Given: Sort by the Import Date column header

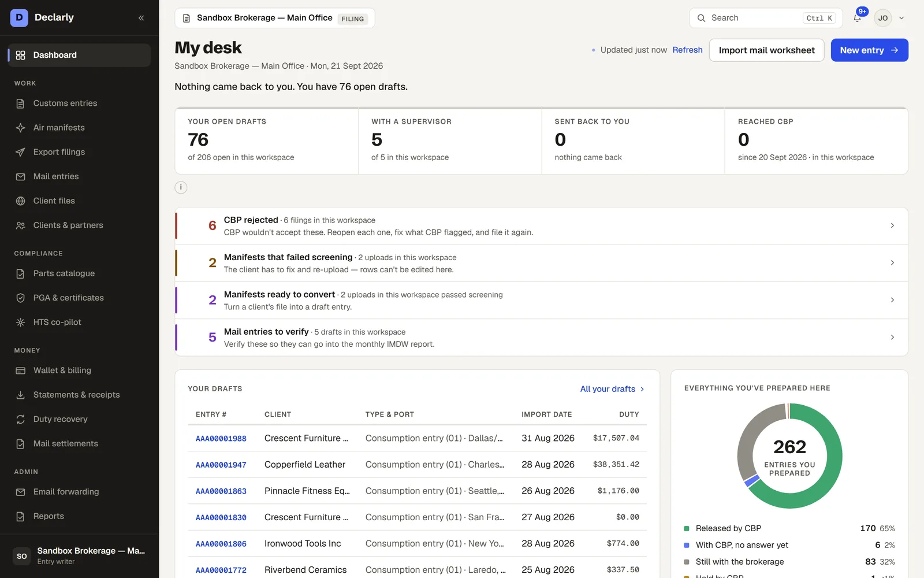Looking at the screenshot, I should [x=546, y=414].
